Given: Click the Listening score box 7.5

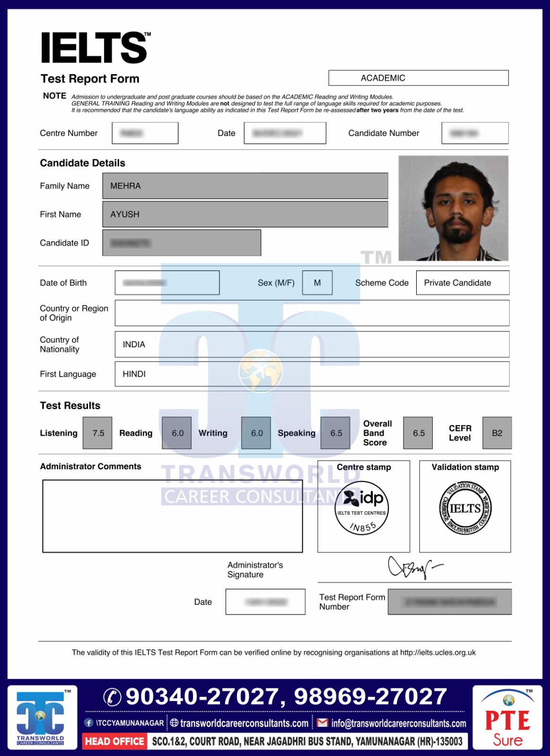Looking at the screenshot, I should (x=98, y=433).
